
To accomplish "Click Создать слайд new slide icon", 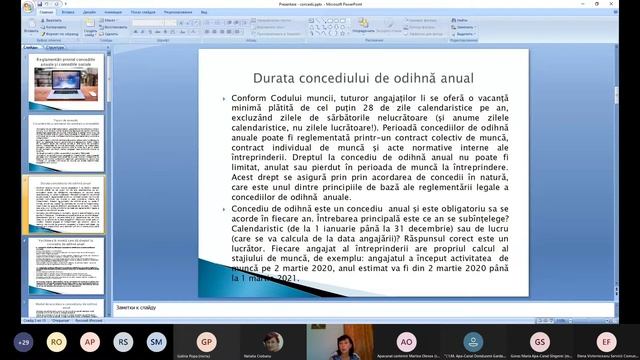I will (90, 23).
